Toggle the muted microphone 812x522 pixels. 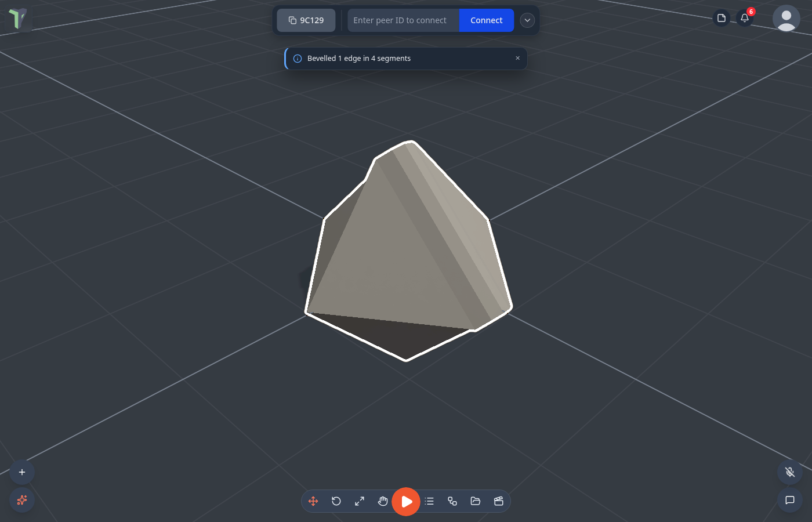point(790,472)
